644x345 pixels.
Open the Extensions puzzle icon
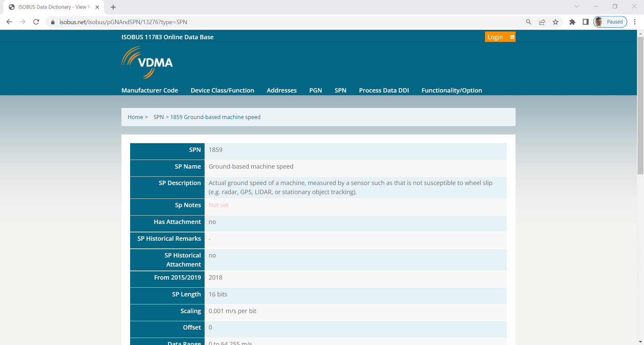tap(572, 22)
